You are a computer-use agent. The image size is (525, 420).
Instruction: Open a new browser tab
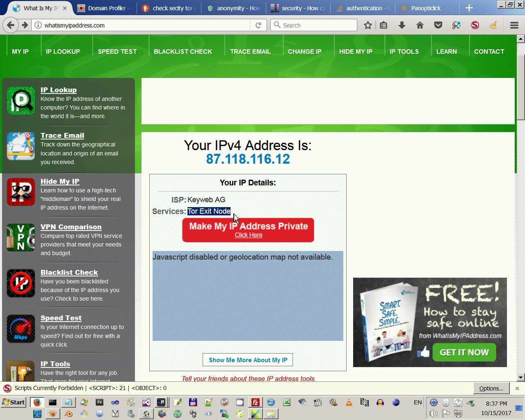click(x=469, y=8)
